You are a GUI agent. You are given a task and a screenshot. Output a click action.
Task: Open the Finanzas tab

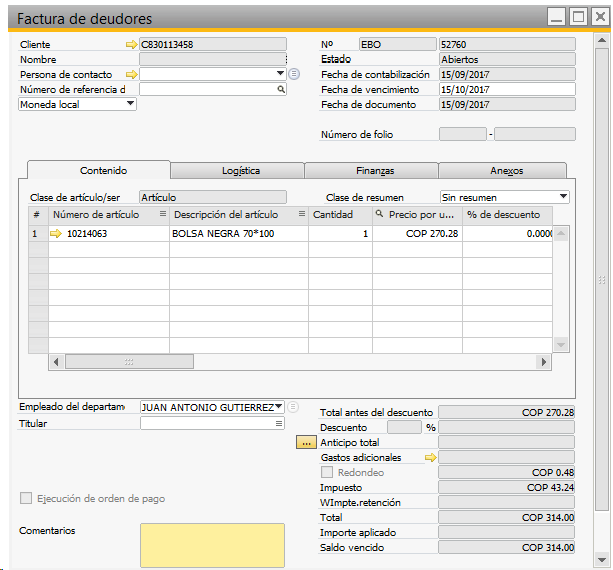(371, 171)
